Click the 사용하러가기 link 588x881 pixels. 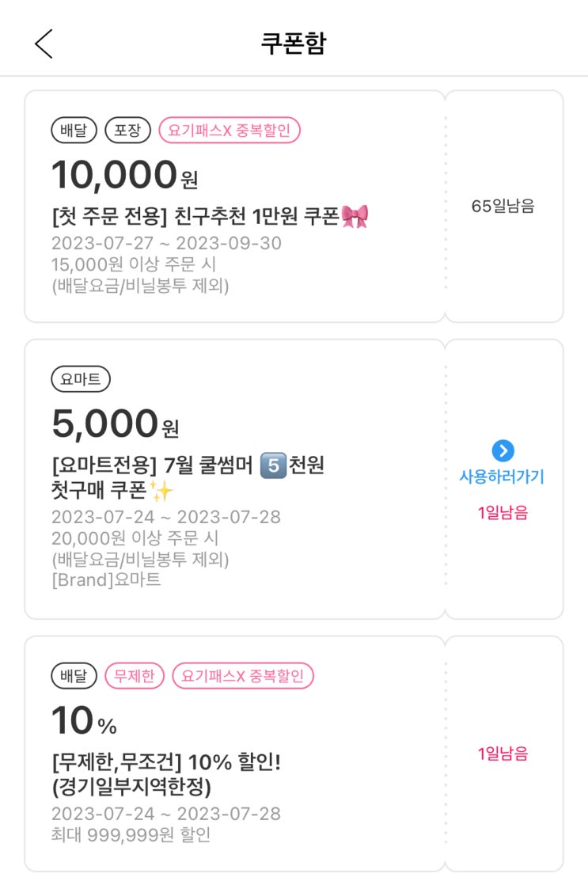click(502, 477)
